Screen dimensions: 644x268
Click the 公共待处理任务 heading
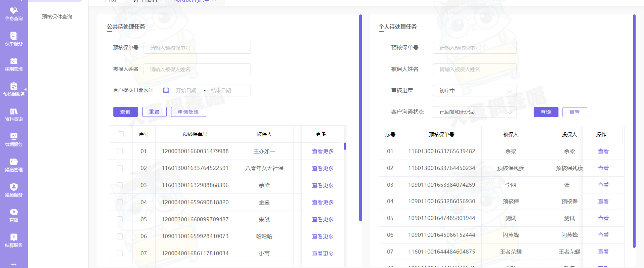coord(126,27)
